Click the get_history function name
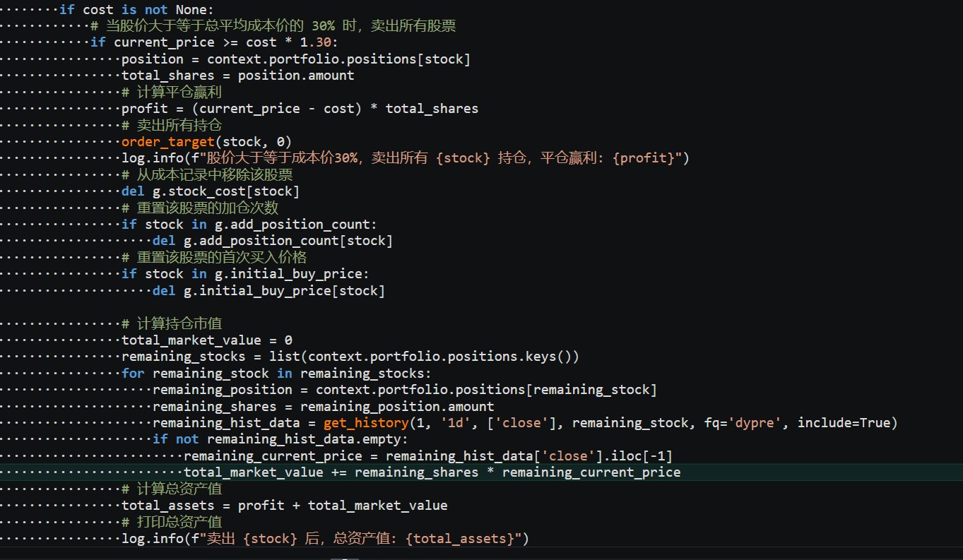 pos(366,423)
